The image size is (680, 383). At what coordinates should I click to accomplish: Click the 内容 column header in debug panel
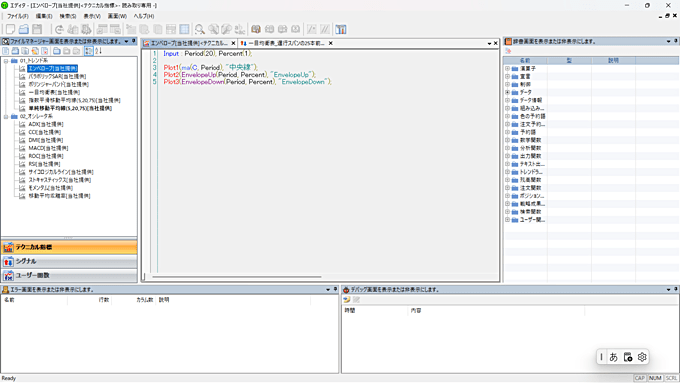point(497,311)
